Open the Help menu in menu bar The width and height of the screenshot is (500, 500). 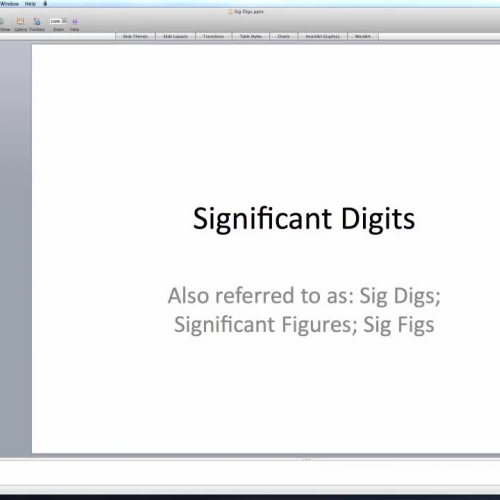pos(30,4)
